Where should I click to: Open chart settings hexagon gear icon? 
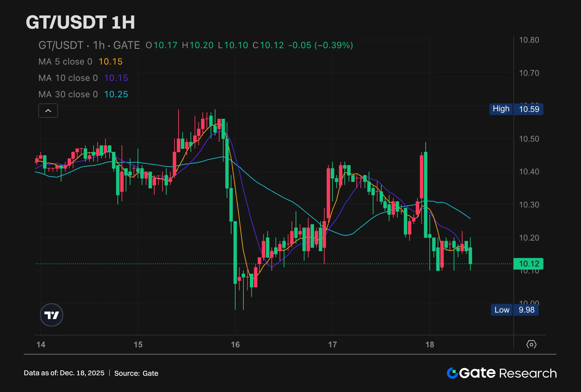(531, 345)
